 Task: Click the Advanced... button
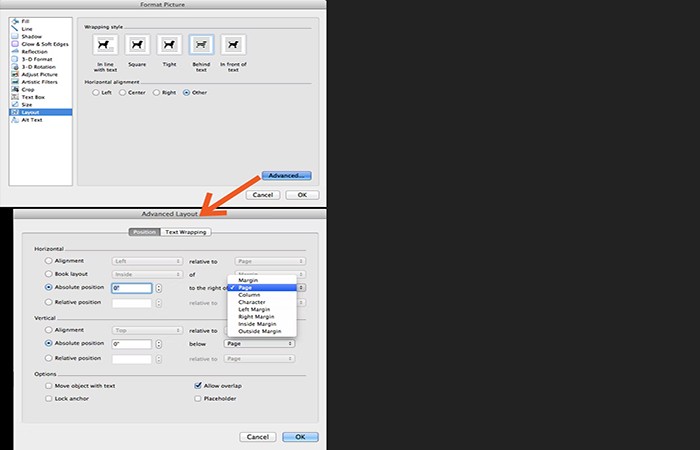[x=287, y=175]
